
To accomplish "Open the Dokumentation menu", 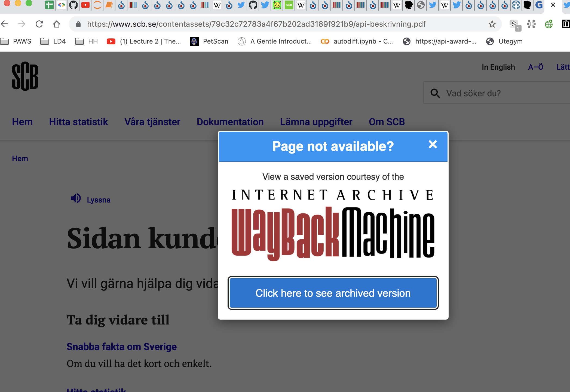I will 230,122.
